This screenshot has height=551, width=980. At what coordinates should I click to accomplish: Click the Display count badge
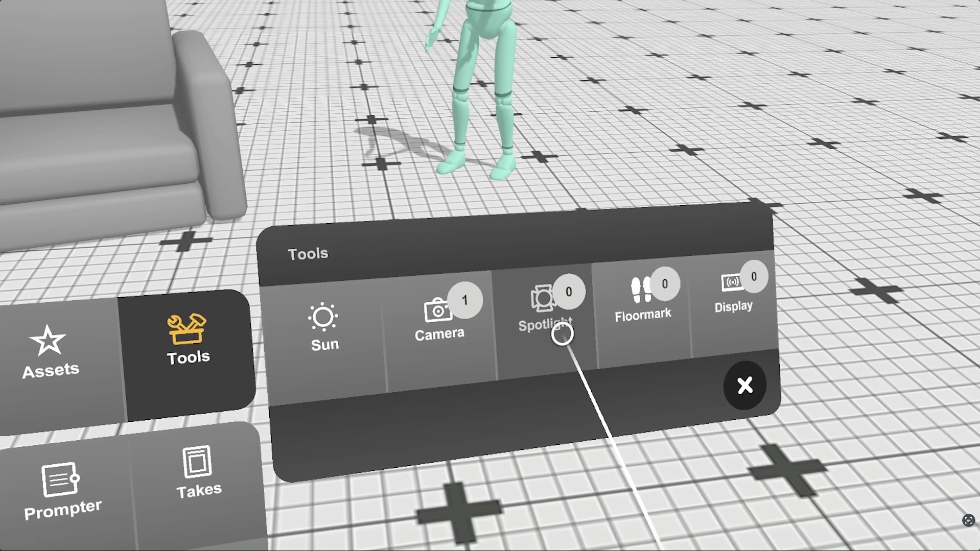tap(754, 277)
